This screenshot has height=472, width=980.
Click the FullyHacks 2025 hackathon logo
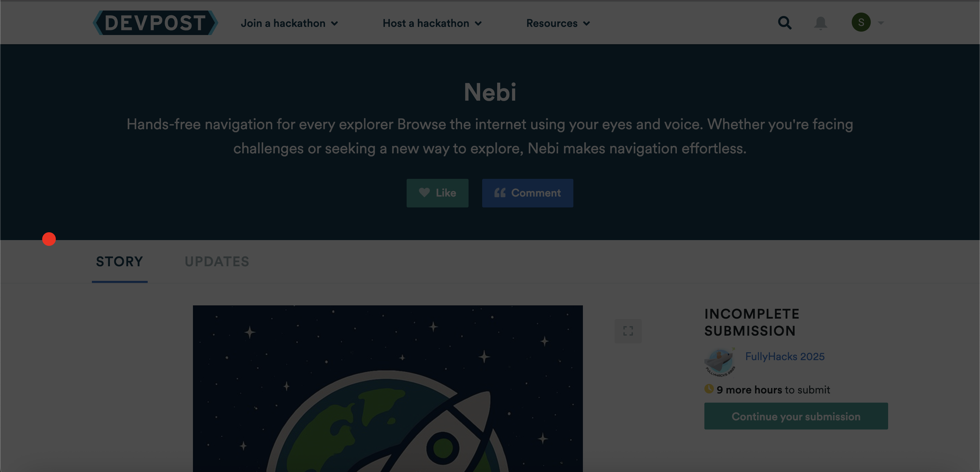[x=720, y=362]
